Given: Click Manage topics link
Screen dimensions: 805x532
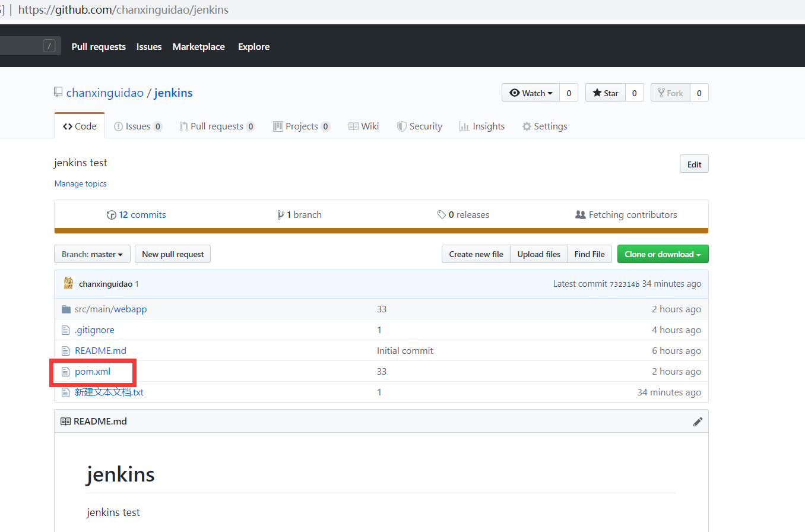Looking at the screenshot, I should click(81, 183).
